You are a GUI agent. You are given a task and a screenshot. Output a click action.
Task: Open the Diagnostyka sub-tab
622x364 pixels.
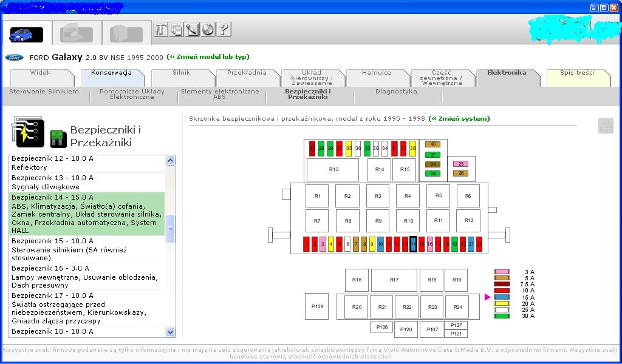click(x=396, y=92)
